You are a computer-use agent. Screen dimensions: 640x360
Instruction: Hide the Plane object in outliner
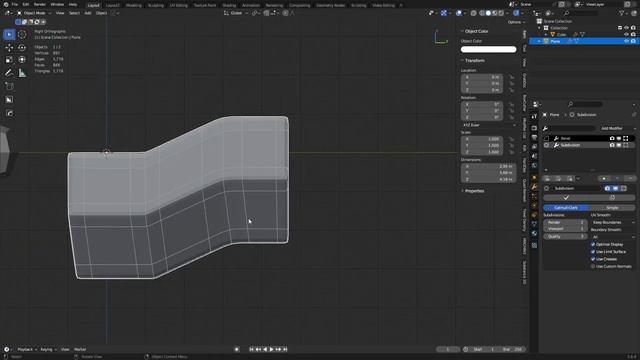tap(627, 41)
